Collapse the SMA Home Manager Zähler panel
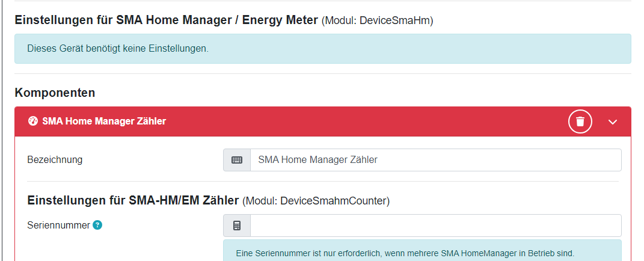Screen dimensions: 644x261 pos(612,121)
